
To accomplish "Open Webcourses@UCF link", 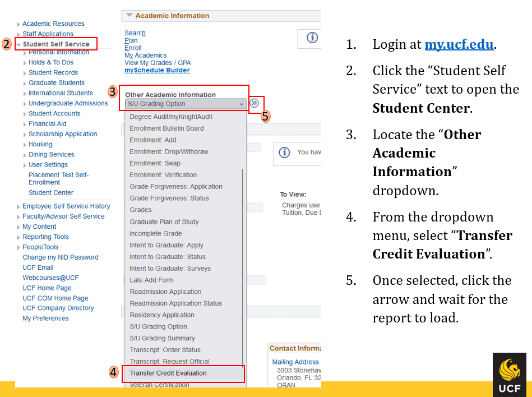I will tap(50, 278).
